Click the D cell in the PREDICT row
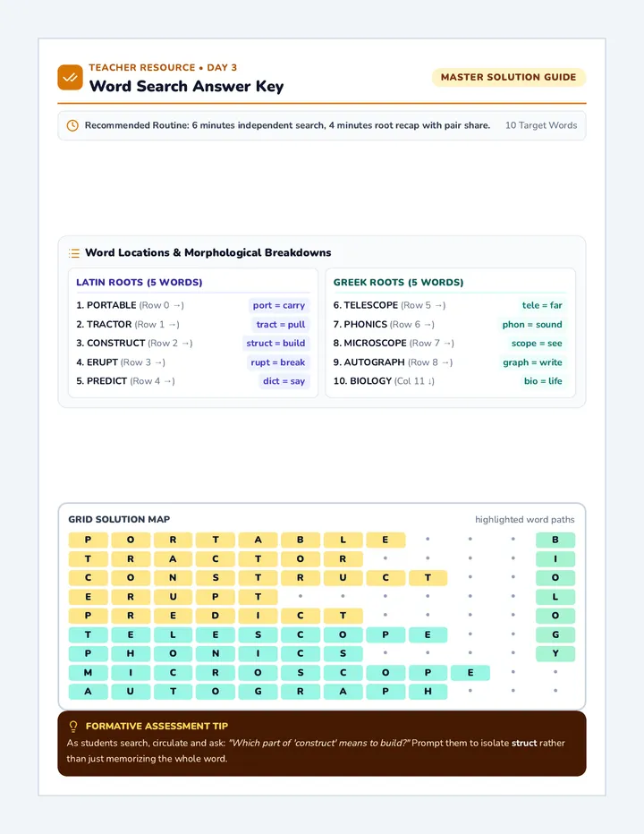 click(216, 616)
